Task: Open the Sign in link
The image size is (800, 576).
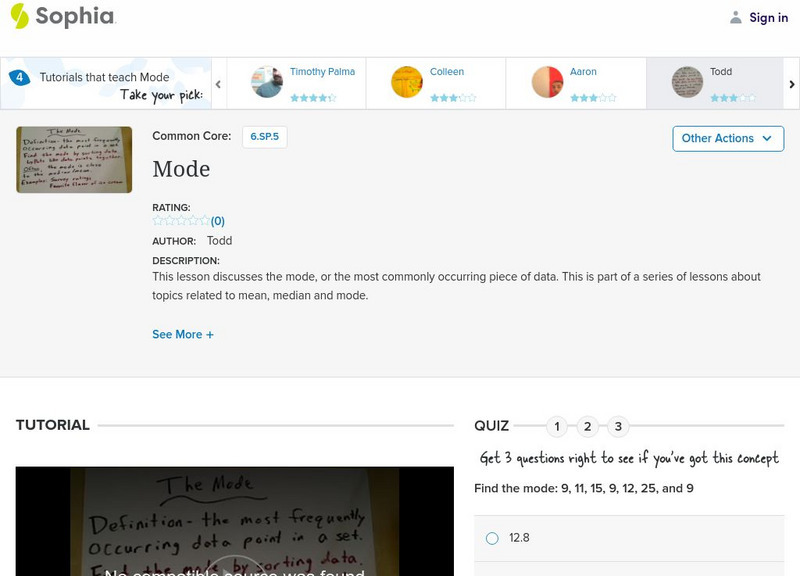Action: pos(768,17)
